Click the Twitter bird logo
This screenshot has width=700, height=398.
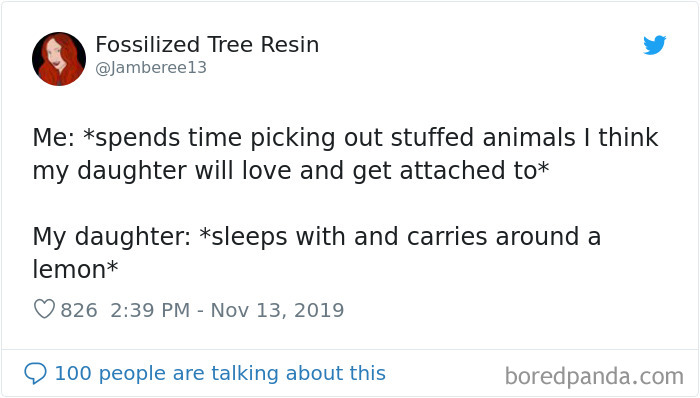[654, 45]
